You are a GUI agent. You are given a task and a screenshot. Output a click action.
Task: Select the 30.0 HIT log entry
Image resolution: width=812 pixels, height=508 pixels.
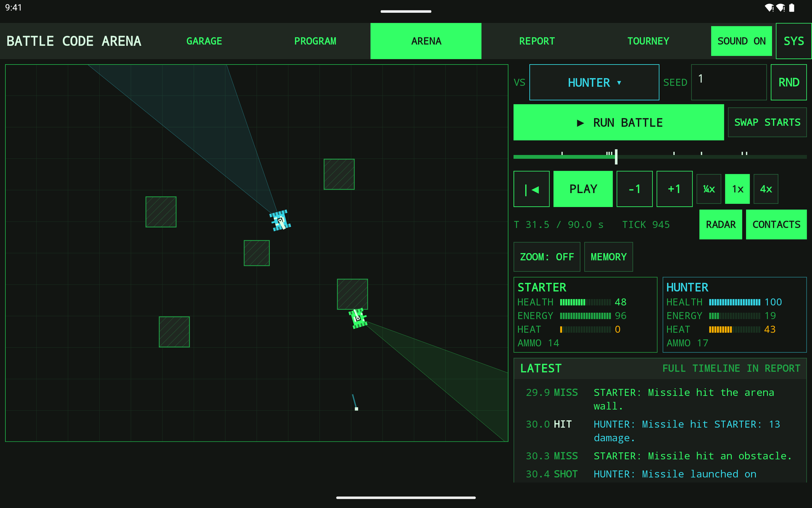click(x=660, y=431)
